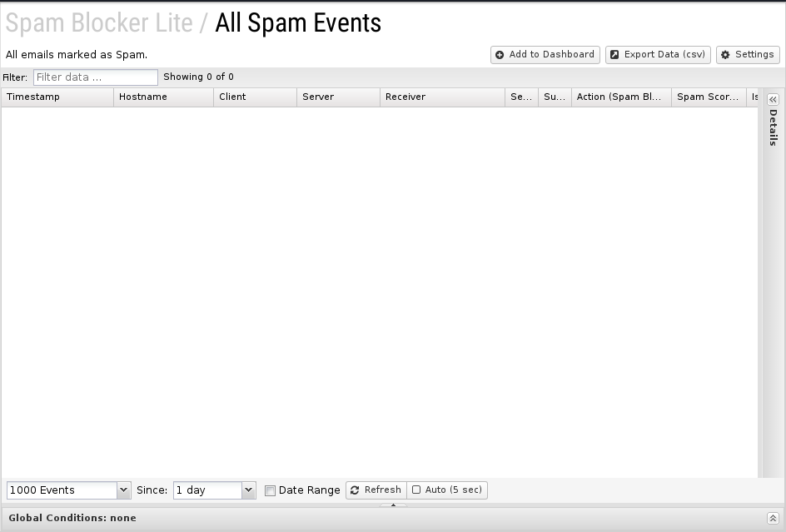Click the 'Se...' column header
This screenshot has width=786, height=532.
521,97
